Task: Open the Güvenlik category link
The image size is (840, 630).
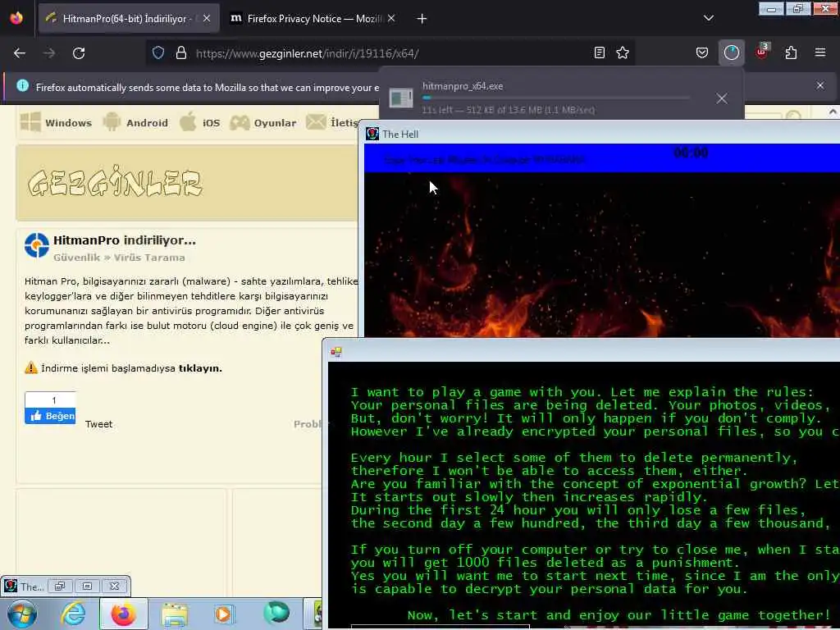Action: 76,258
